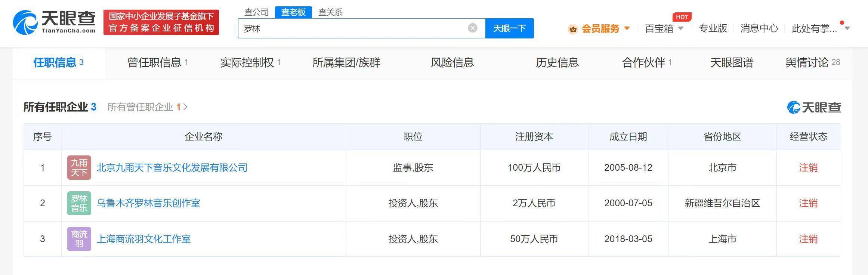Switch to the 查公司 search tab
Image resolution: width=868 pixels, height=275 pixels.
pyautogui.click(x=256, y=12)
